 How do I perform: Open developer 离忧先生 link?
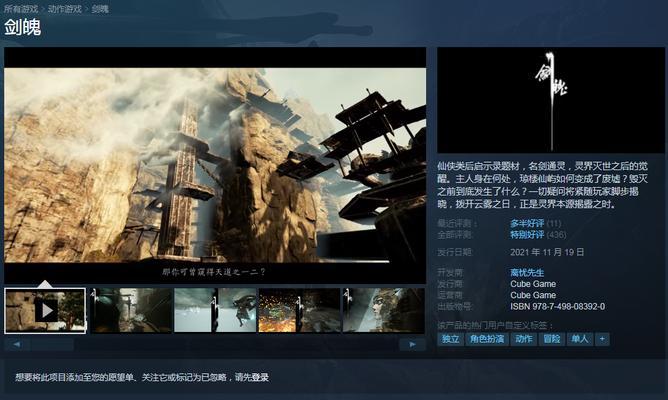pos(527,273)
